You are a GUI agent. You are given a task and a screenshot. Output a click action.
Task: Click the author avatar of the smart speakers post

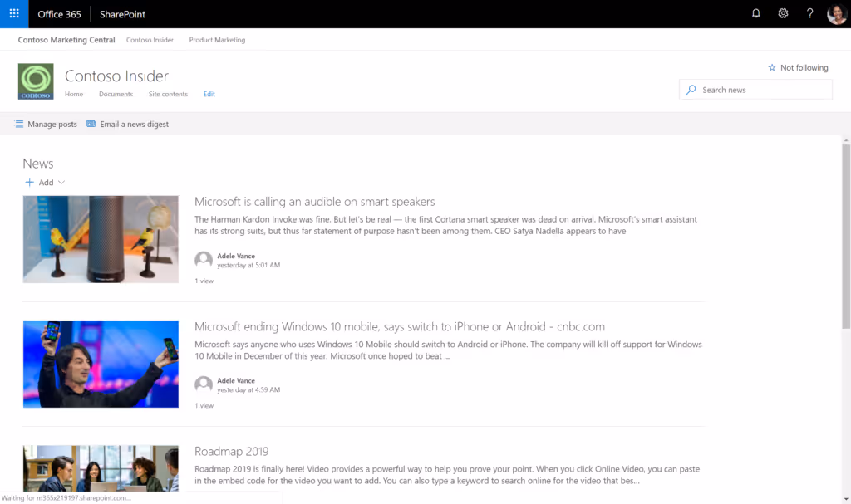click(204, 260)
